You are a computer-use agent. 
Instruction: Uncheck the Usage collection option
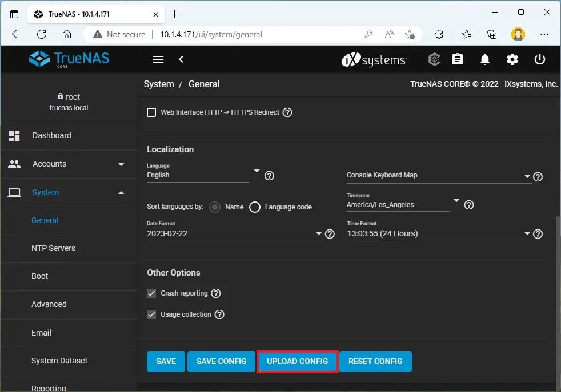tap(151, 314)
